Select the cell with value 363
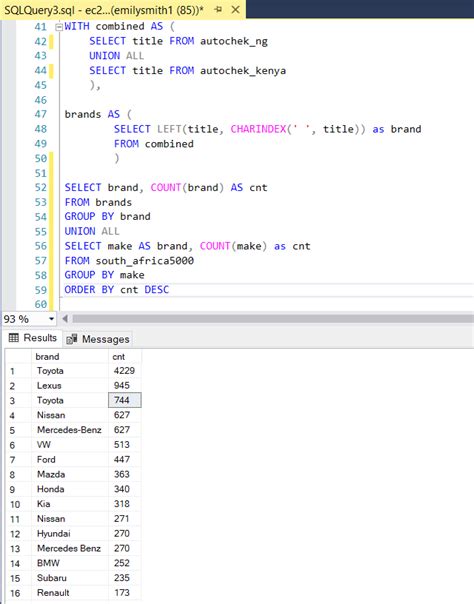The image size is (474, 604). (x=125, y=474)
